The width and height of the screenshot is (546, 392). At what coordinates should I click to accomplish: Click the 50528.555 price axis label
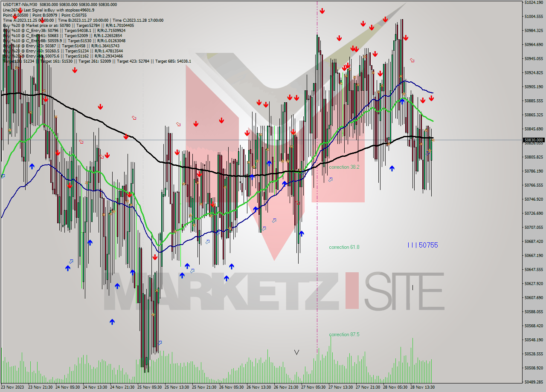(x=534, y=354)
